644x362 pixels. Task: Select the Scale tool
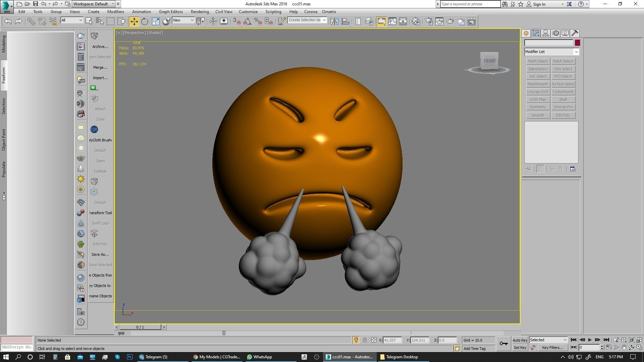tap(156, 21)
